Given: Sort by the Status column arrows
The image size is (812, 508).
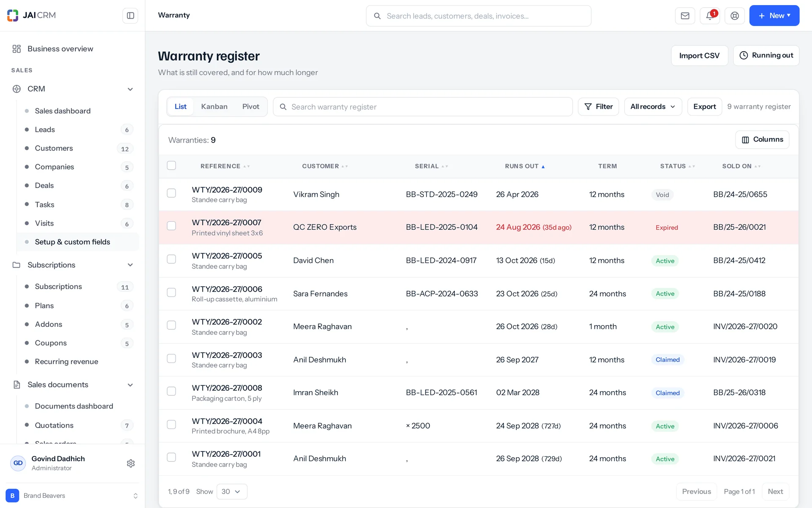Looking at the screenshot, I should click(692, 166).
